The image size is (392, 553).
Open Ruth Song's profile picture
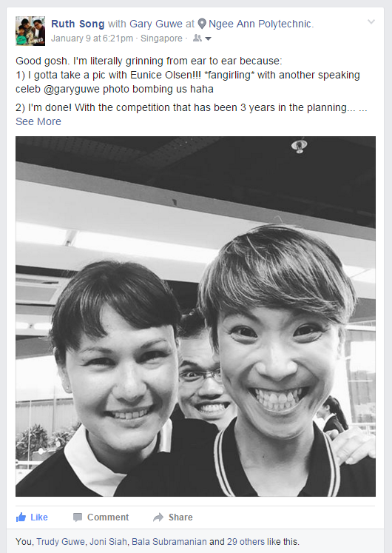(30, 31)
